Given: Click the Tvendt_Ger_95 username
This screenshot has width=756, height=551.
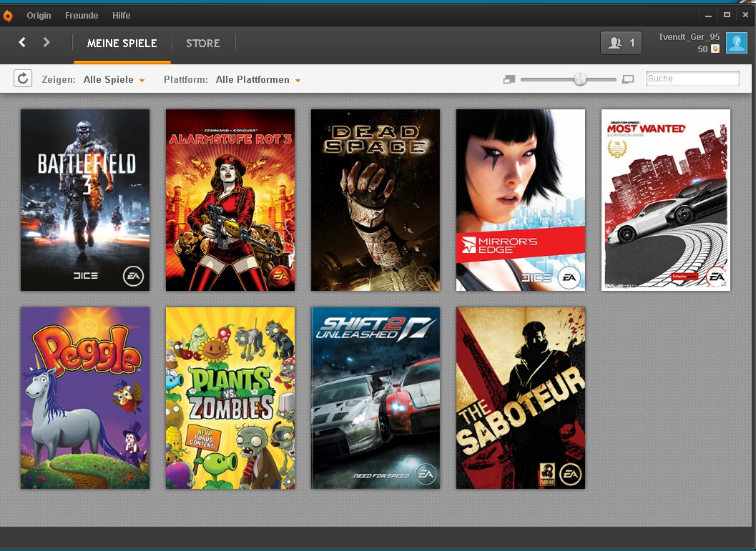Looking at the screenshot, I should [689, 37].
